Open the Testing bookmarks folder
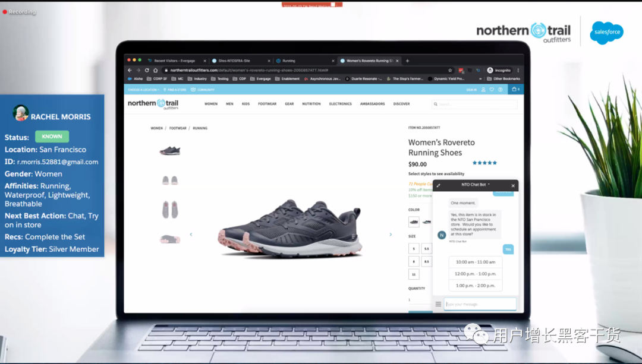Viewport: 642px width, 364px height. 220,79
